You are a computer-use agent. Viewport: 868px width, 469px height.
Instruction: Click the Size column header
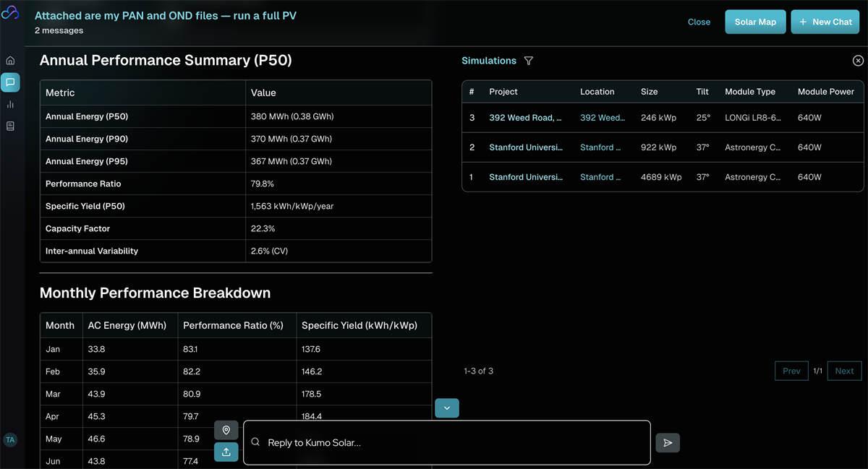[x=650, y=92]
